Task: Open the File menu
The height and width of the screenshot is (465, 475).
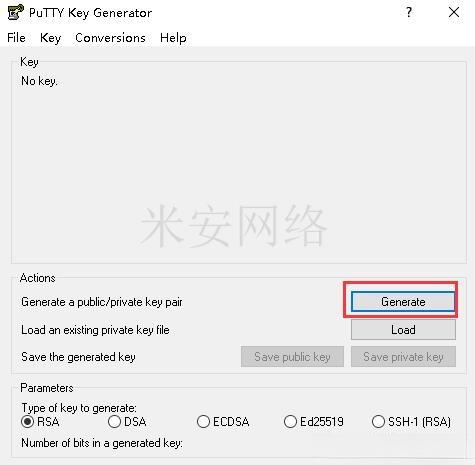Action: 16,38
